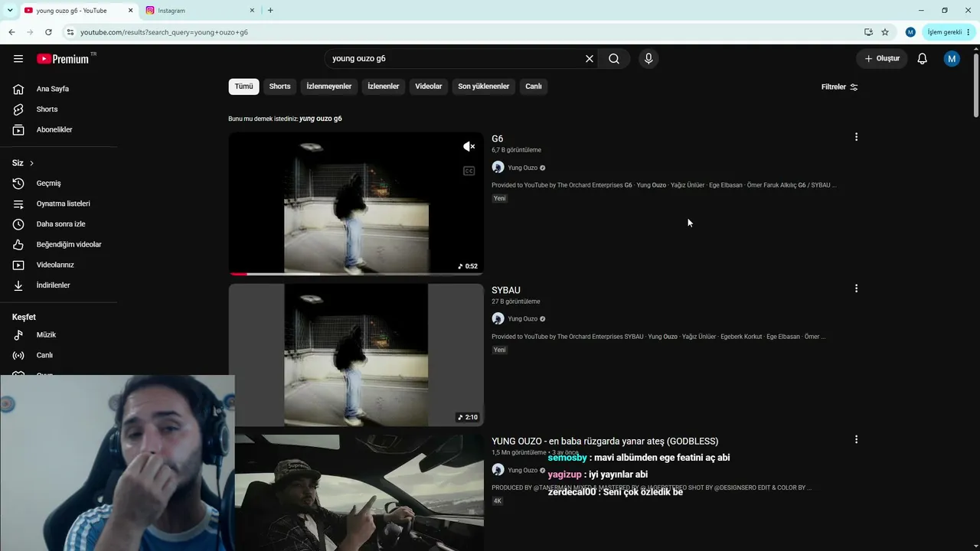This screenshot has height=551, width=980.
Task: Open the GODBLESS video title link
Action: click(x=605, y=442)
